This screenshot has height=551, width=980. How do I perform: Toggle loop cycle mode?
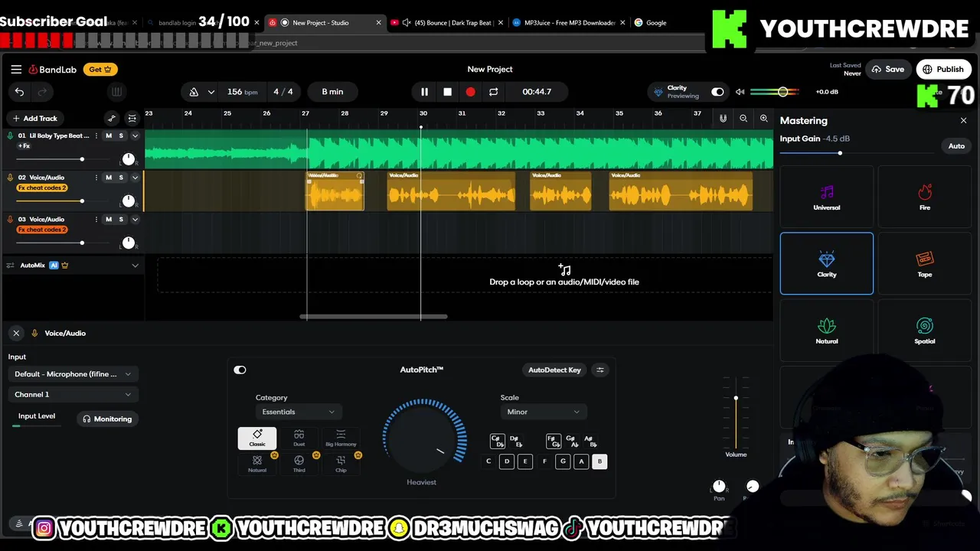493,92
